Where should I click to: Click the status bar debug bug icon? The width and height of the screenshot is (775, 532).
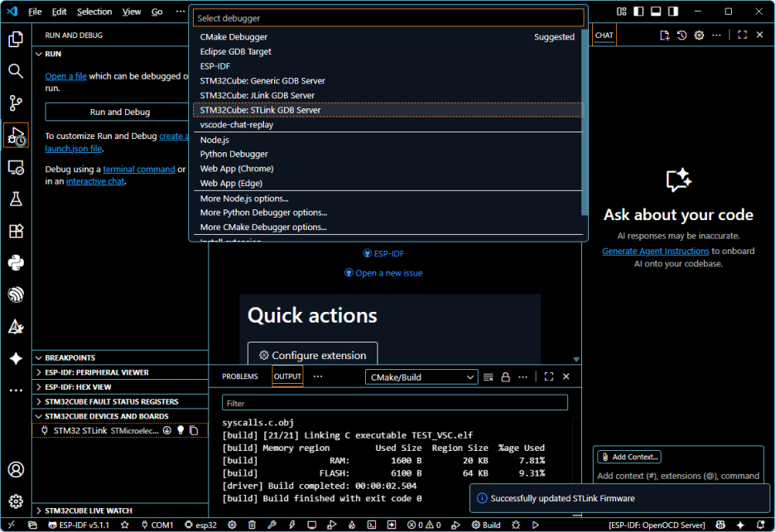[x=516, y=525]
